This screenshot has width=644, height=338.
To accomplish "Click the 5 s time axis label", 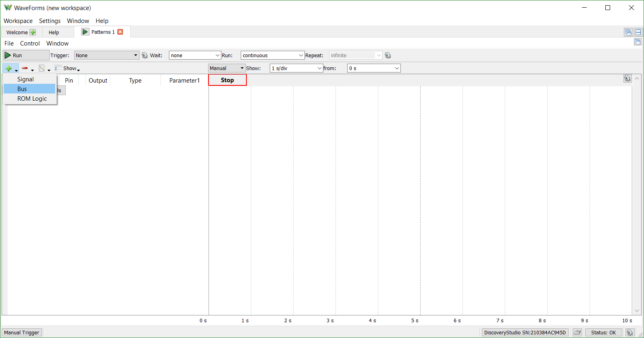I will point(415,321).
